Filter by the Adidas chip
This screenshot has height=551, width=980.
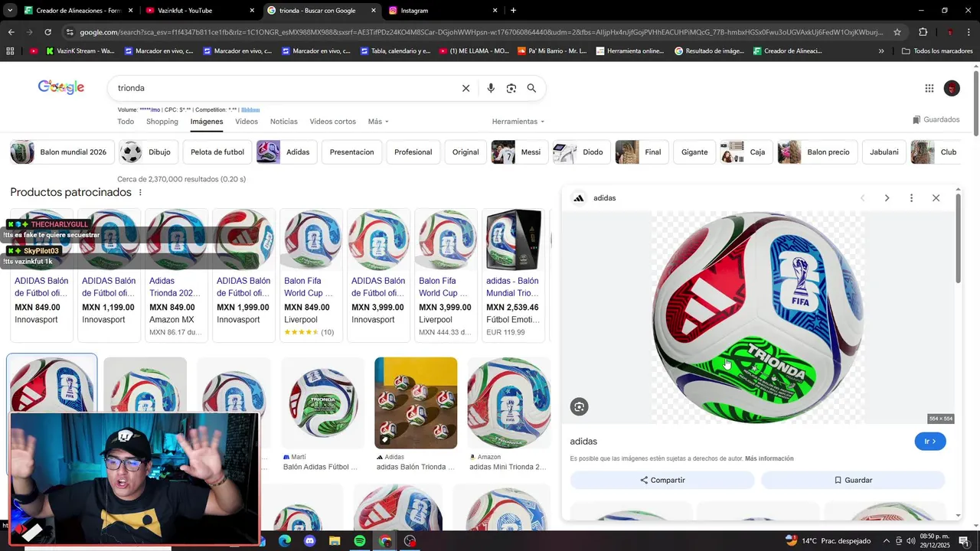(x=287, y=152)
